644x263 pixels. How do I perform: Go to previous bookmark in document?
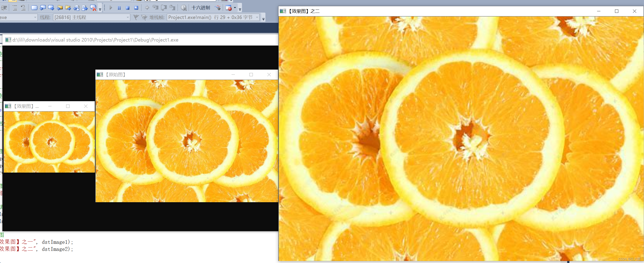(76, 8)
